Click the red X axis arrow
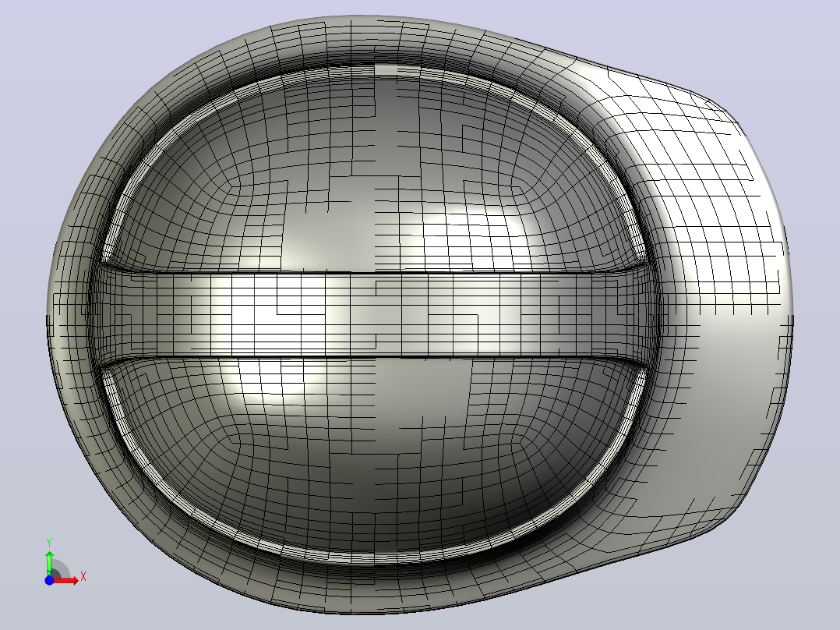Viewport: 840px width, 630px height. tap(66, 580)
